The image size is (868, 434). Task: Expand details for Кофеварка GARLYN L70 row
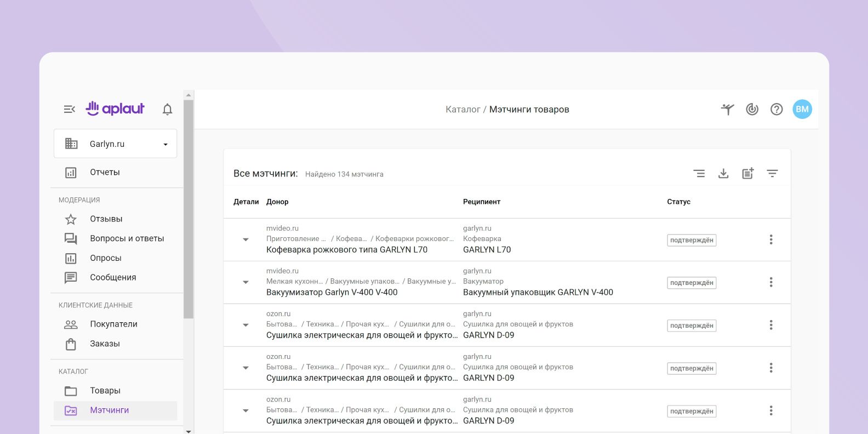[245, 239]
